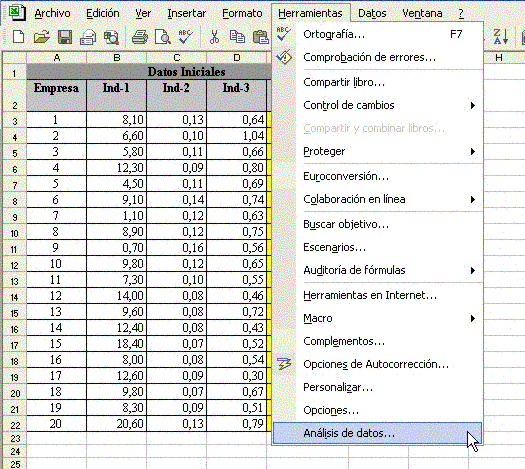Open the Formato menu

242,13
